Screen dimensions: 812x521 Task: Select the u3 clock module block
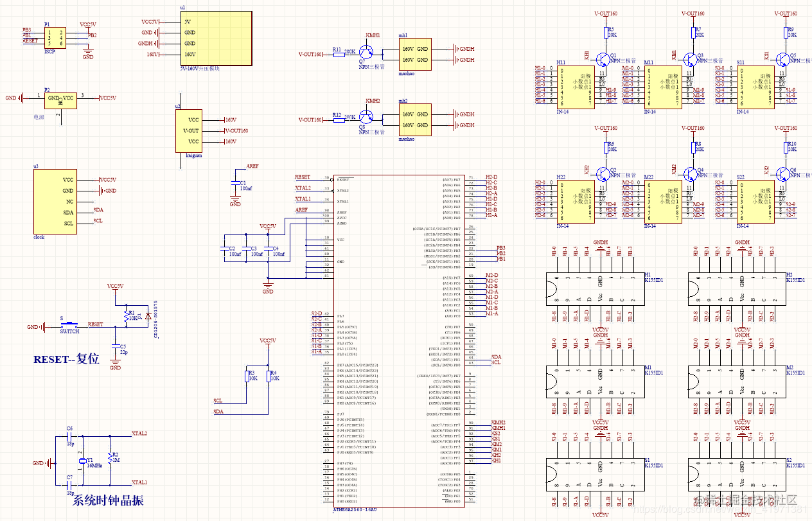pos(55,202)
